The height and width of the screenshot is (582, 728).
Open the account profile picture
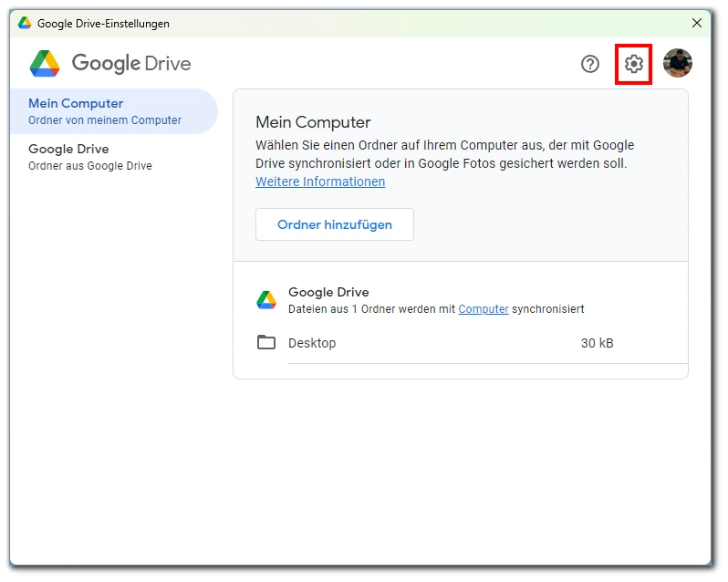[678, 63]
